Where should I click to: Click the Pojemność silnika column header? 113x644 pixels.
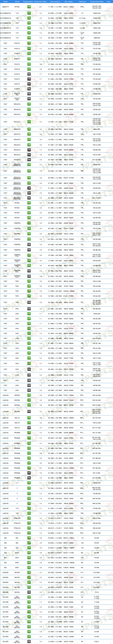tap(40, 1)
